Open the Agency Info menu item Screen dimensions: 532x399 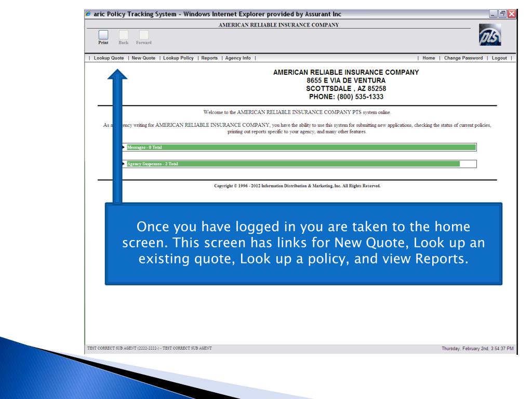[238, 58]
